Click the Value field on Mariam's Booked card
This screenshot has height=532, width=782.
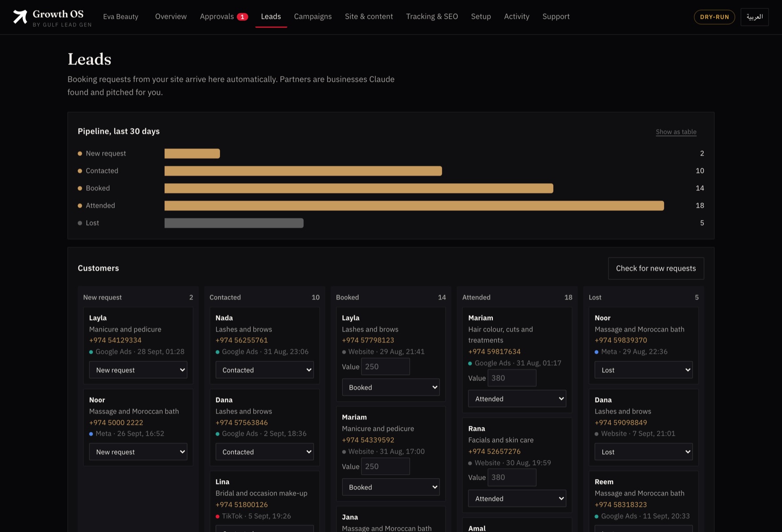(x=386, y=467)
